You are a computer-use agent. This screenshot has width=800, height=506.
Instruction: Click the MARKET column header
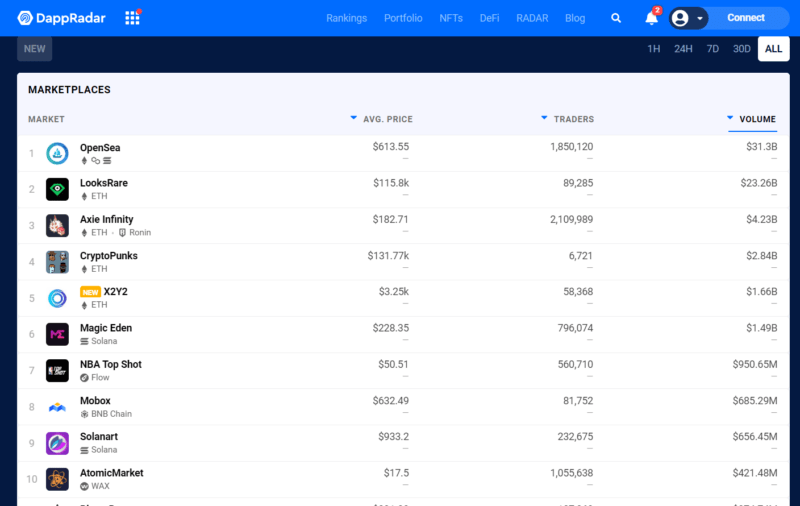[46, 119]
